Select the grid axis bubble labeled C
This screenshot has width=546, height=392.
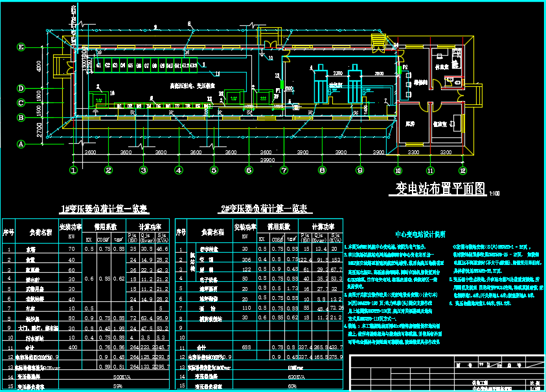21,103
